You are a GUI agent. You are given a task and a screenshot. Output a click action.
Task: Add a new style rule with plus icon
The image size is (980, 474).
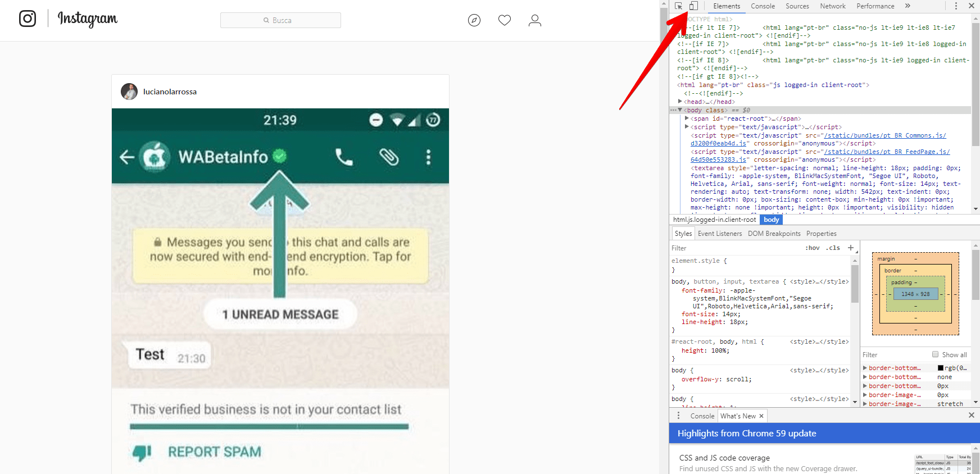click(x=851, y=248)
